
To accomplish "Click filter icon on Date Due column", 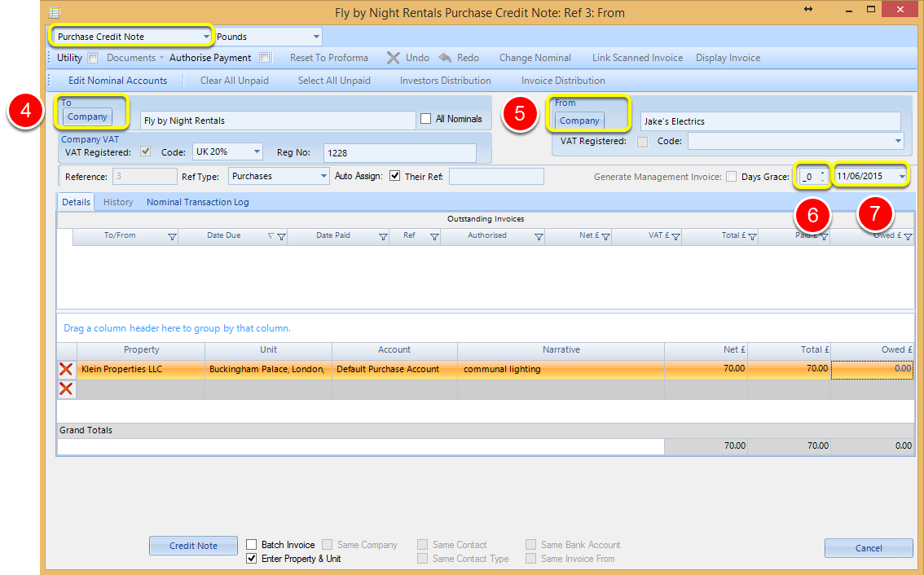I will click(282, 237).
